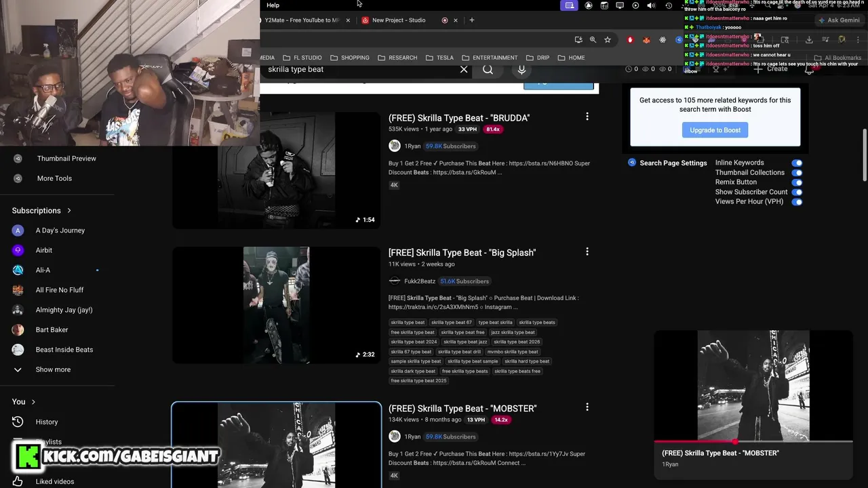
Task: Open HOME bookmarks folder
Action: click(572, 58)
